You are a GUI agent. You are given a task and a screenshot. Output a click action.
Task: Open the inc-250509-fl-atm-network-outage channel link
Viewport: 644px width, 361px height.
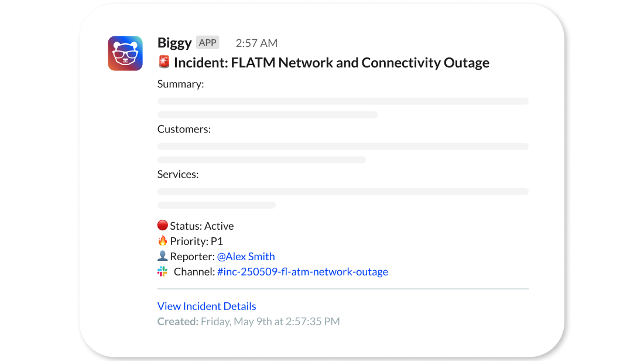[303, 271]
